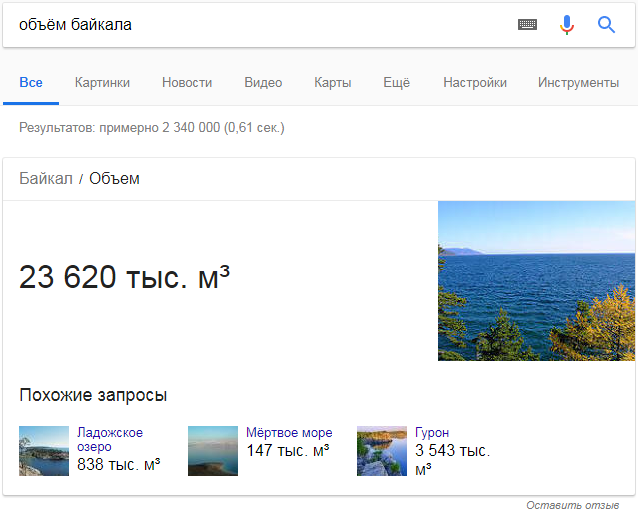This screenshot has height=514, width=638.
Task: Click the results count text
Action: point(152,128)
